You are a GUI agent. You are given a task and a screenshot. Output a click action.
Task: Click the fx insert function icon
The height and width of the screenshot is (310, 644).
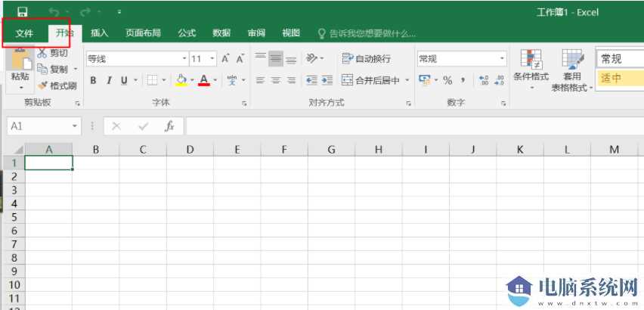click(x=169, y=126)
